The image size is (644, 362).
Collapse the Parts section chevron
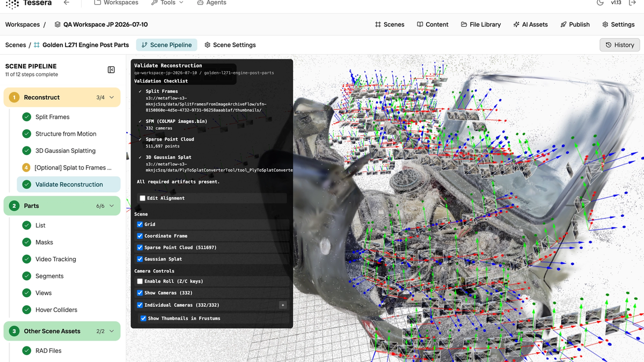tap(112, 206)
